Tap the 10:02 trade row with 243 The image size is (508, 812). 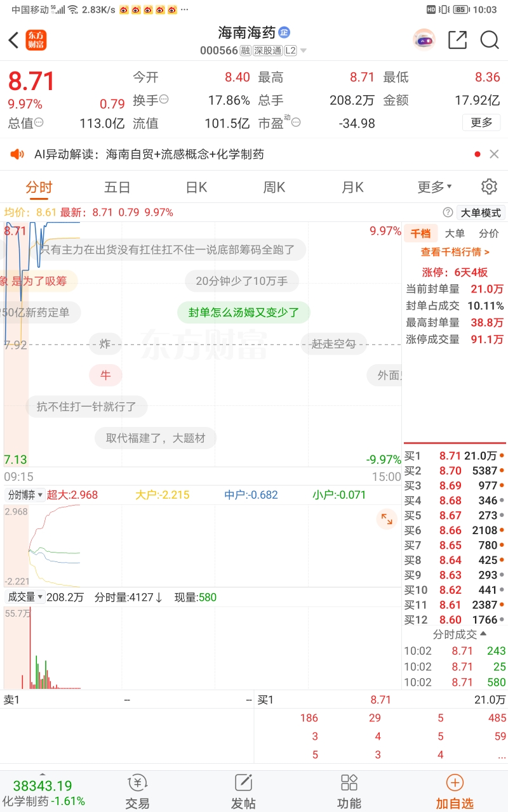click(455, 651)
